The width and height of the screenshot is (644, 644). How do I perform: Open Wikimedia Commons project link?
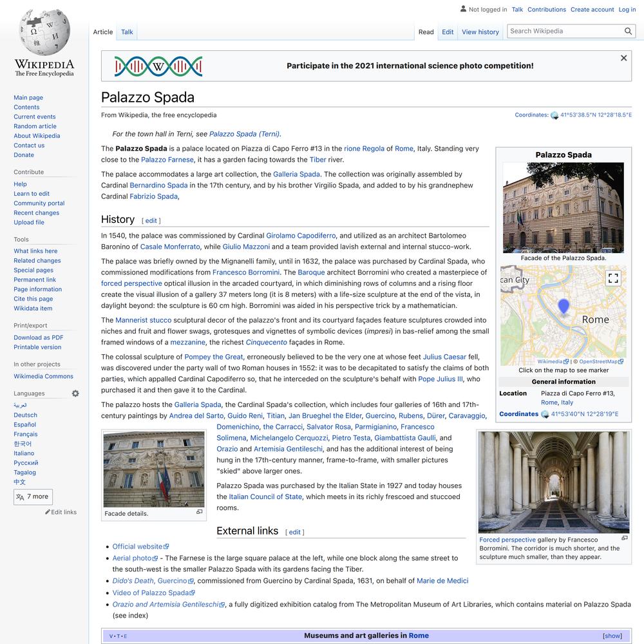tap(43, 376)
